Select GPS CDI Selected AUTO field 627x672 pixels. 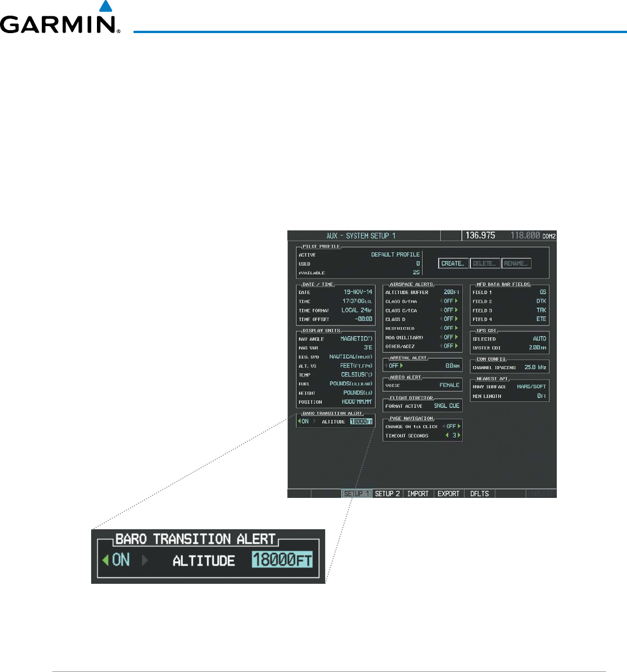point(539,339)
